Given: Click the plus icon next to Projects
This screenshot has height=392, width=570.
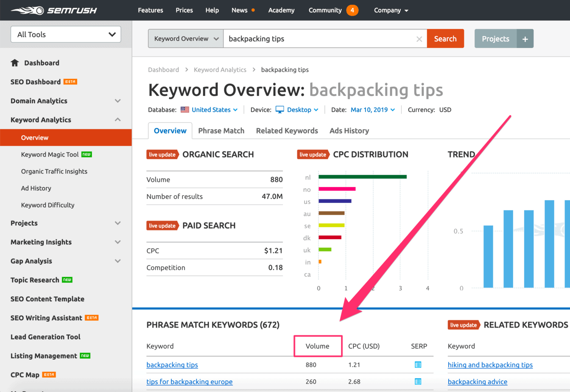Looking at the screenshot, I should (x=525, y=38).
